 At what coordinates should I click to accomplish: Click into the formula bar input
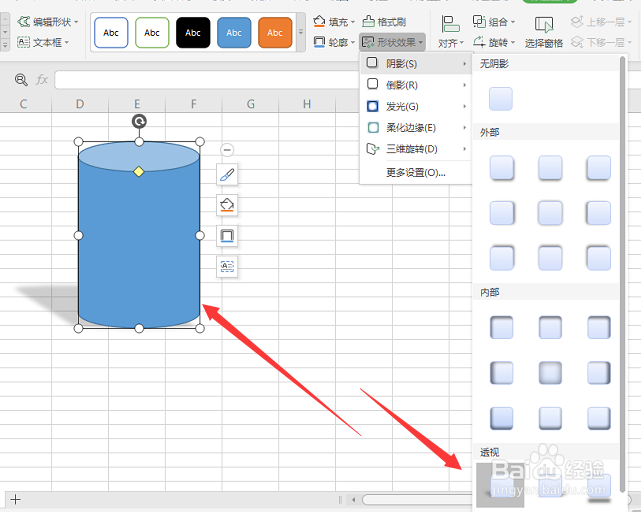[206, 80]
